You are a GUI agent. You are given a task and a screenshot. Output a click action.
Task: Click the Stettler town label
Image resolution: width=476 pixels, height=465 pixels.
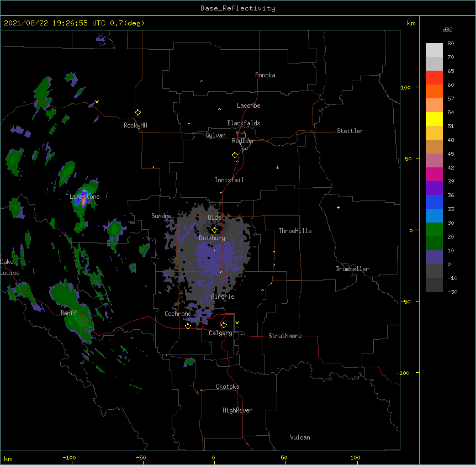point(350,131)
